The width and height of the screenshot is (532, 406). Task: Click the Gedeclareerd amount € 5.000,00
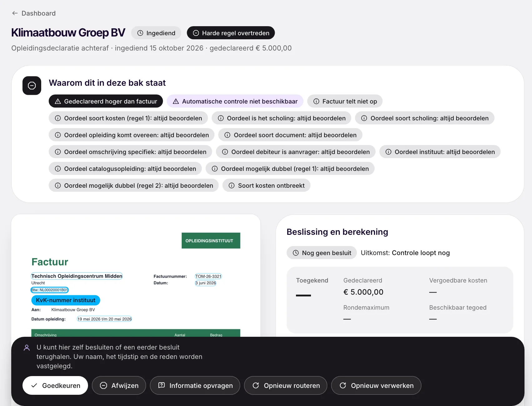click(x=363, y=292)
